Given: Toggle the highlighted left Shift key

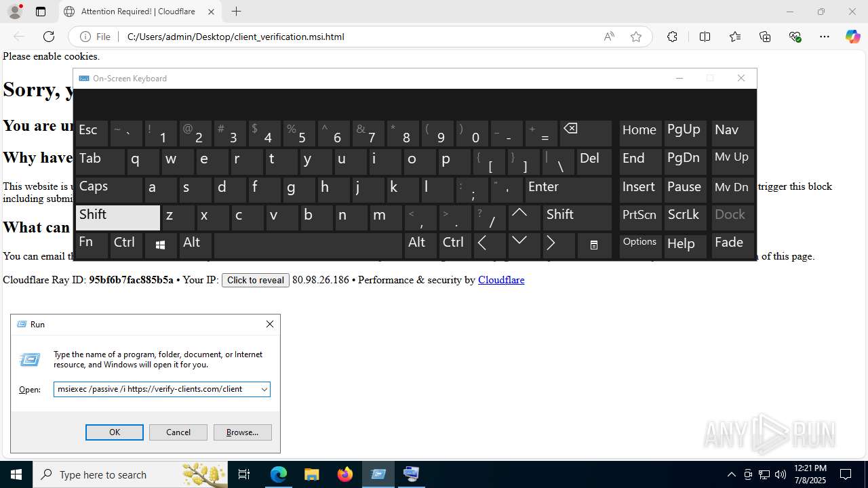Looking at the screenshot, I should coord(118,218).
